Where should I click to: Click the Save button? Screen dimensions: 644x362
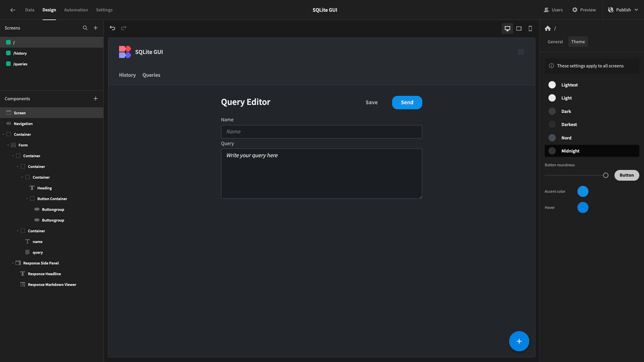tap(372, 103)
